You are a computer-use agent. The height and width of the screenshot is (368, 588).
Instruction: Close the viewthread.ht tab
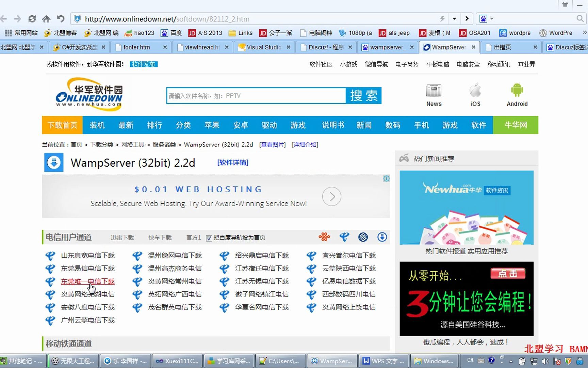click(x=227, y=47)
